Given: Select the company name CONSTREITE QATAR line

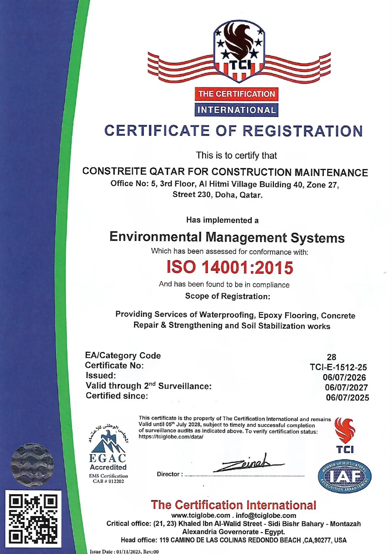Looking at the screenshot, I should (225, 172).
